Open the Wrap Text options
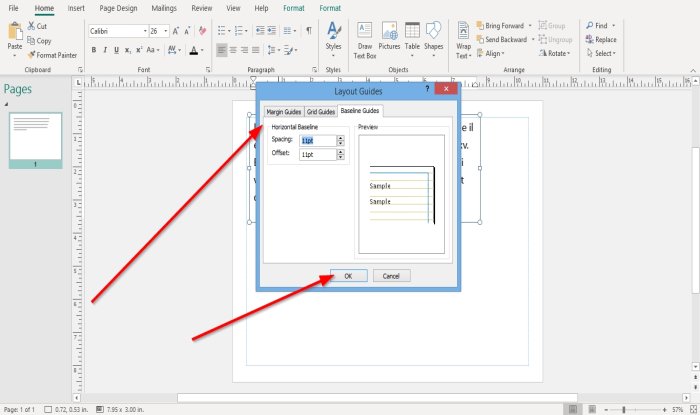Viewport: 700px width, 415px height. [x=463, y=40]
